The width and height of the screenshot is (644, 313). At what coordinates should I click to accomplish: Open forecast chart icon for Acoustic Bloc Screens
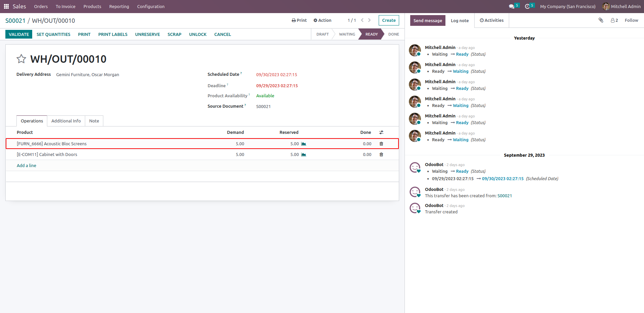[x=304, y=144]
